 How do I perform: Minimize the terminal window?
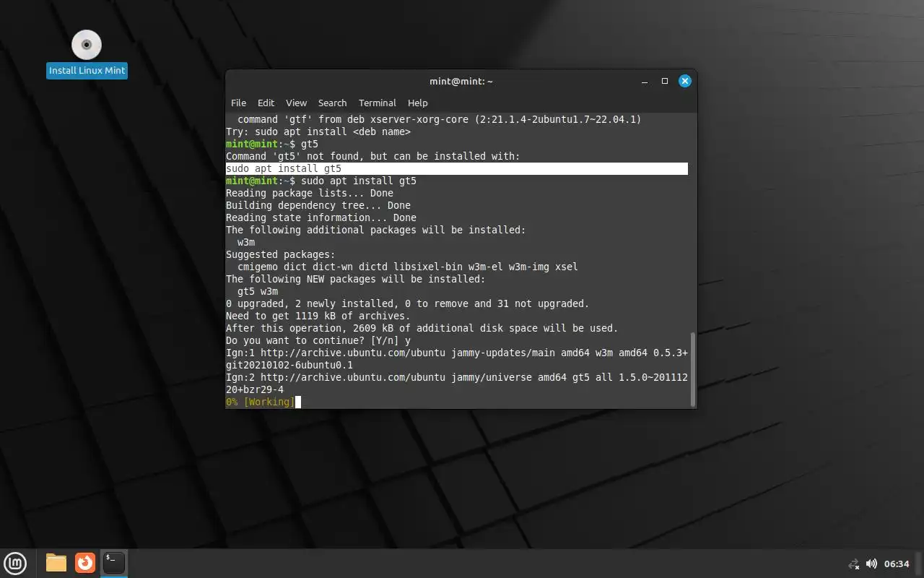click(645, 82)
